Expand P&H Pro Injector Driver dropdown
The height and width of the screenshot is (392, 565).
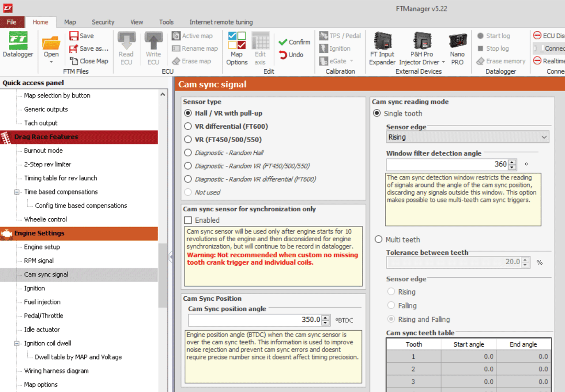(x=443, y=62)
